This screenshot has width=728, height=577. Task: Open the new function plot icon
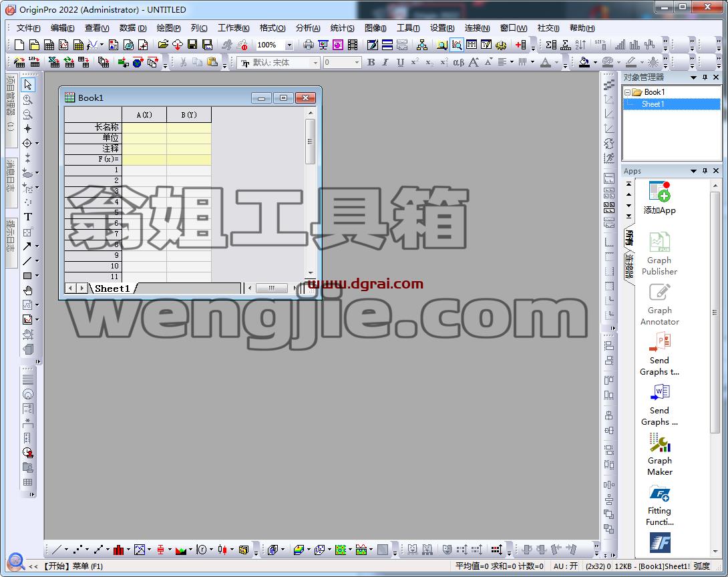click(x=92, y=45)
